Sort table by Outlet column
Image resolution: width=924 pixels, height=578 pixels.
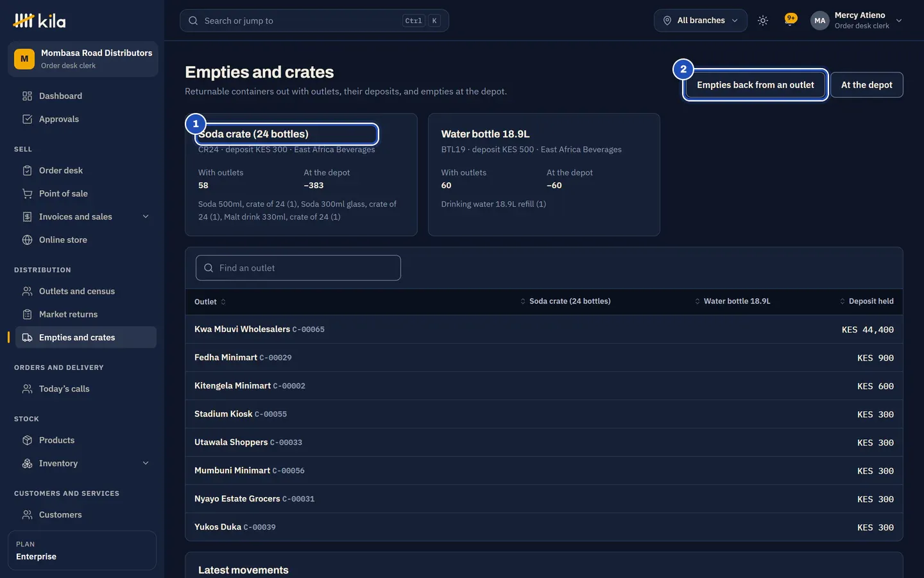(x=210, y=302)
